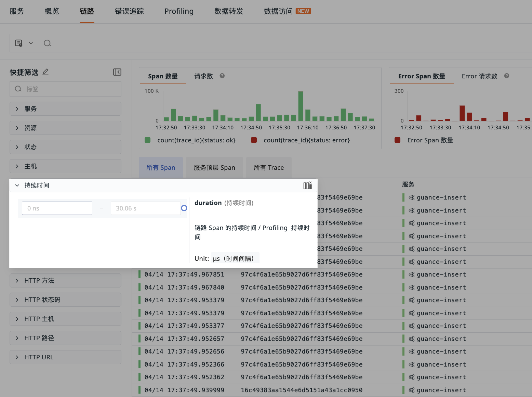Open dropdown arrow next to view icon
Viewport: 532px width, 397px height.
point(31,43)
